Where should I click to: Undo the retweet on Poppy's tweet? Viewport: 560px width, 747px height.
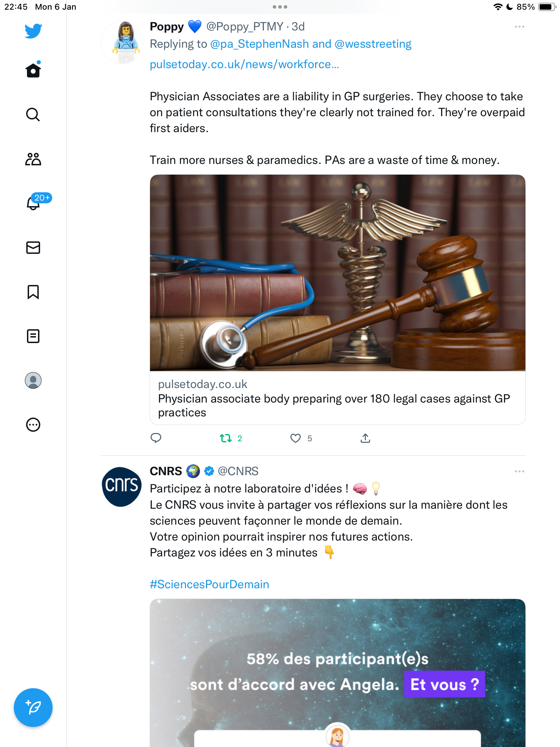click(226, 438)
